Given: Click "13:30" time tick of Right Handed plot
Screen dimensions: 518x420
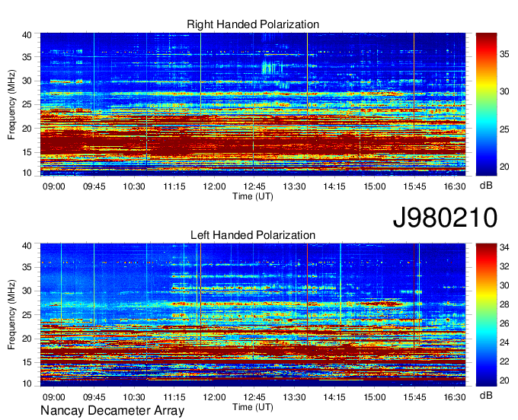Looking at the screenshot, I should point(294,186).
